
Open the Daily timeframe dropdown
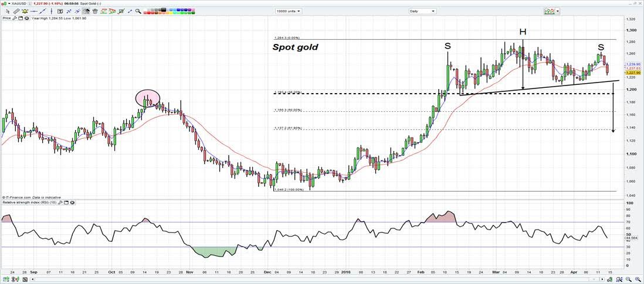(x=433, y=11)
